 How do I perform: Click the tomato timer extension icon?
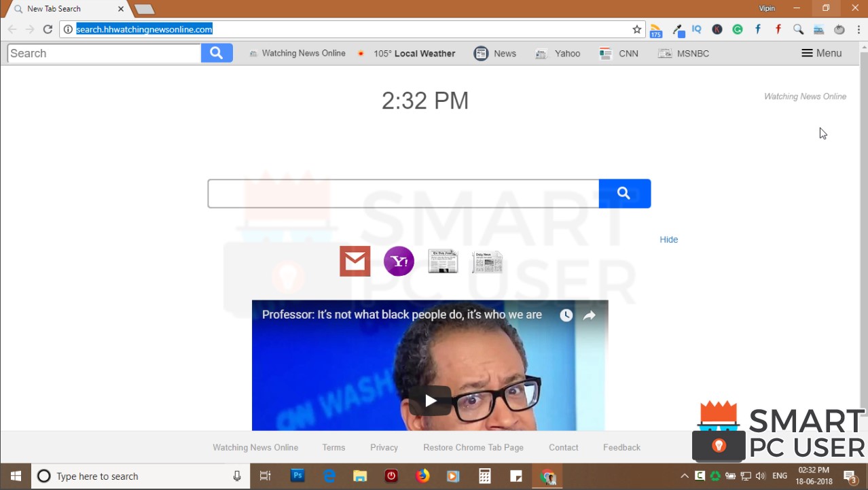[839, 29]
